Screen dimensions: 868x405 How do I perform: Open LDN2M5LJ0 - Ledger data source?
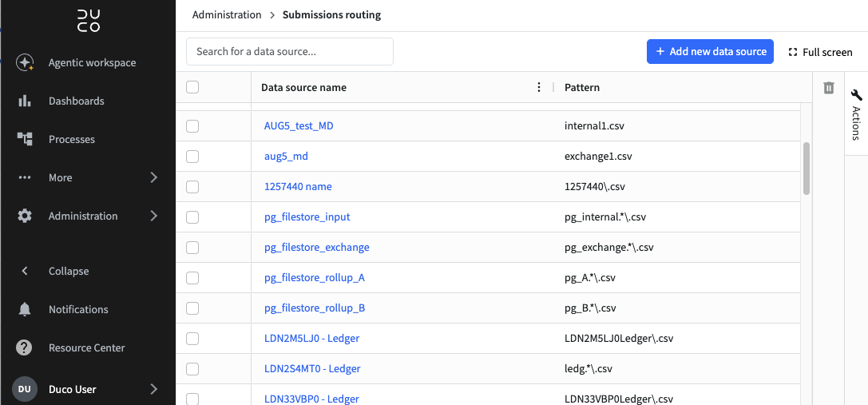click(x=311, y=339)
